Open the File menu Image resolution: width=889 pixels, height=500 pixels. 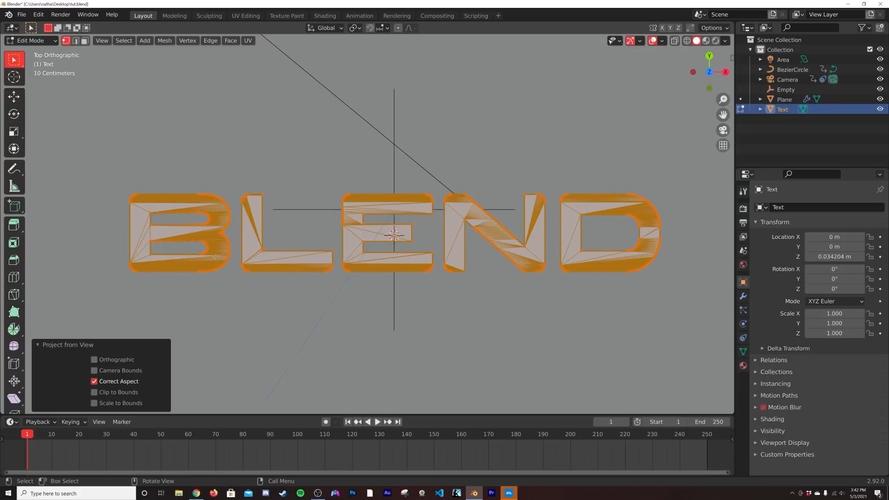(x=22, y=15)
